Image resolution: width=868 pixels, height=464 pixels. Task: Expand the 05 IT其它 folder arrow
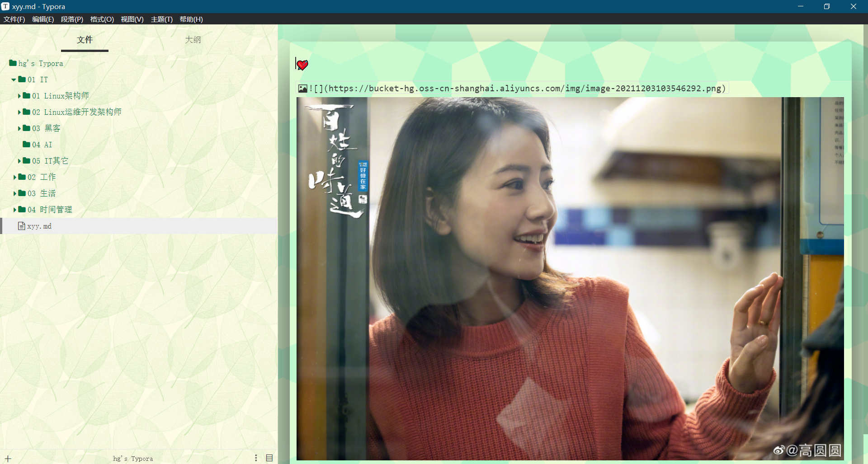click(19, 161)
